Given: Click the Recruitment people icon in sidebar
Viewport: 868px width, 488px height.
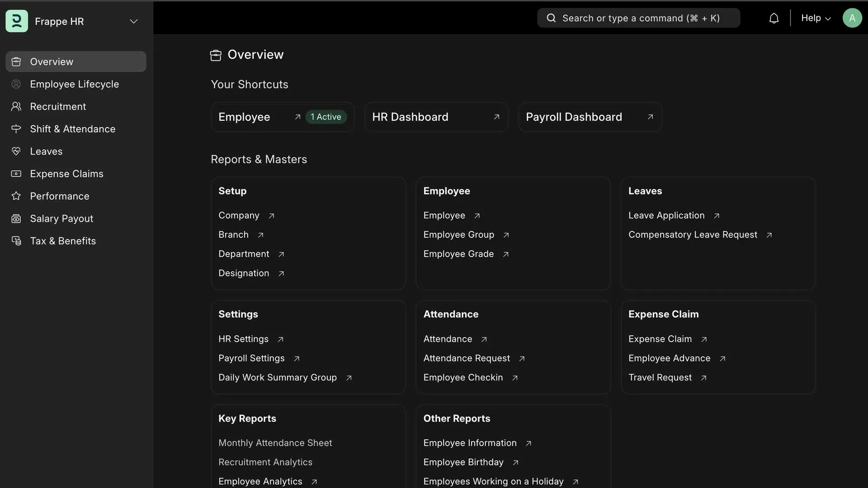Looking at the screenshot, I should (16, 107).
